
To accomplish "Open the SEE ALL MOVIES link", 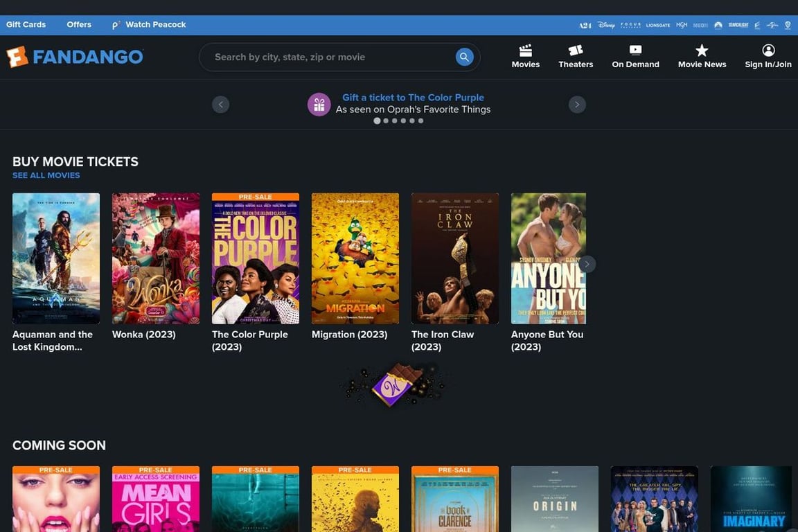I will [x=46, y=175].
